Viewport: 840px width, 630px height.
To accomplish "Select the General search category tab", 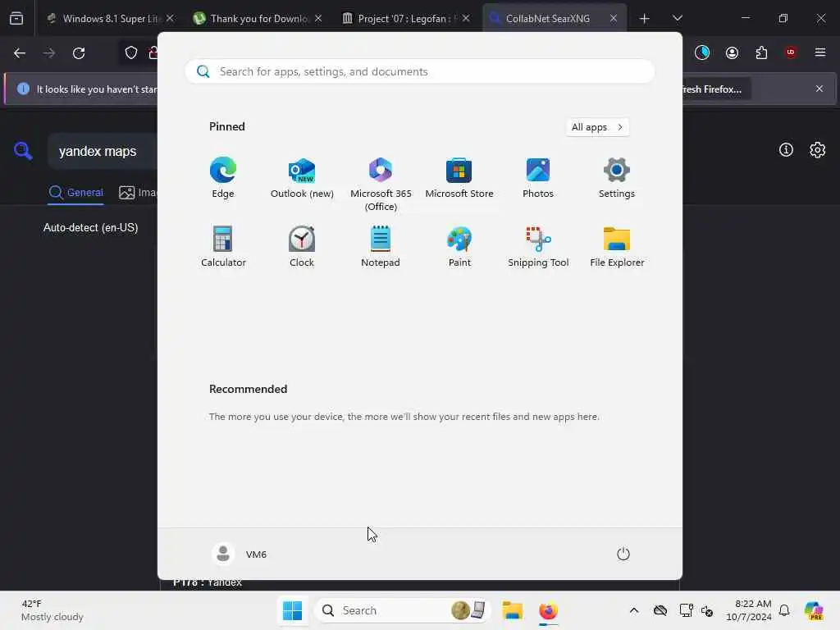I will pos(75,192).
